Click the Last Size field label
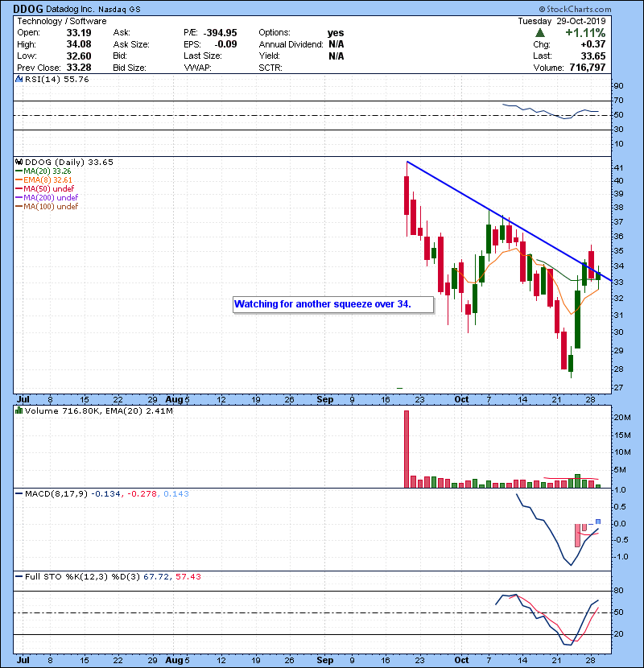The width and height of the screenshot is (644, 668). click(x=202, y=56)
